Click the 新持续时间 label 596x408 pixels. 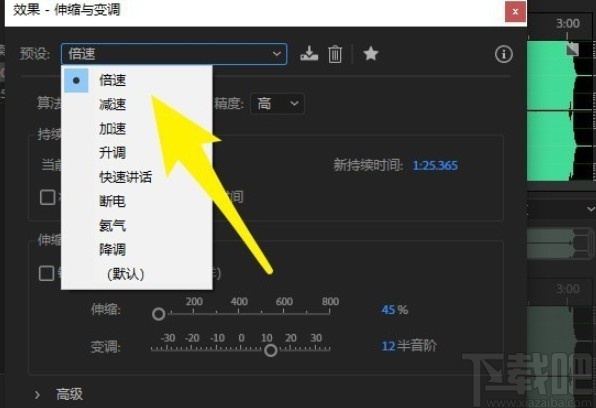click(368, 165)
